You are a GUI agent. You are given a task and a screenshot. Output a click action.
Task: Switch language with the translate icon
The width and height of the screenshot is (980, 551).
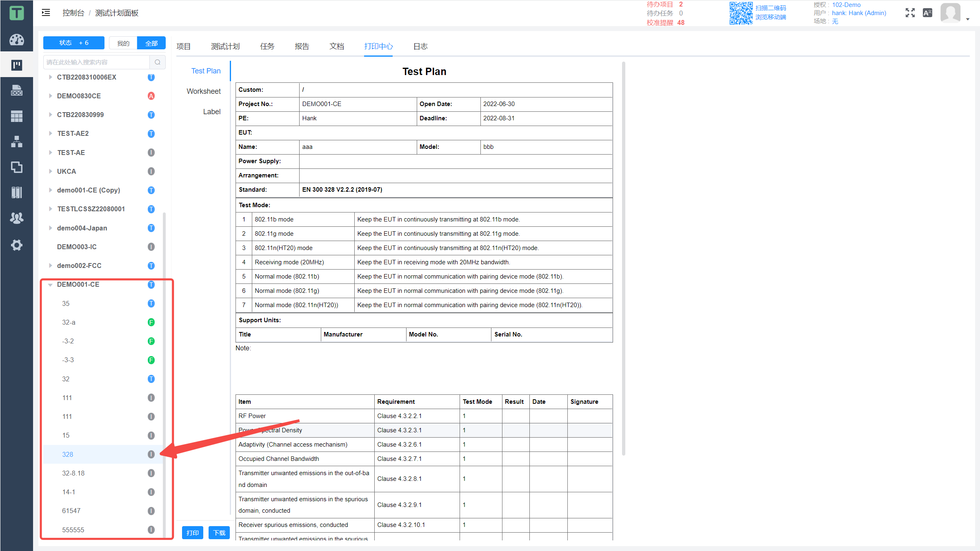click(927, 13)
